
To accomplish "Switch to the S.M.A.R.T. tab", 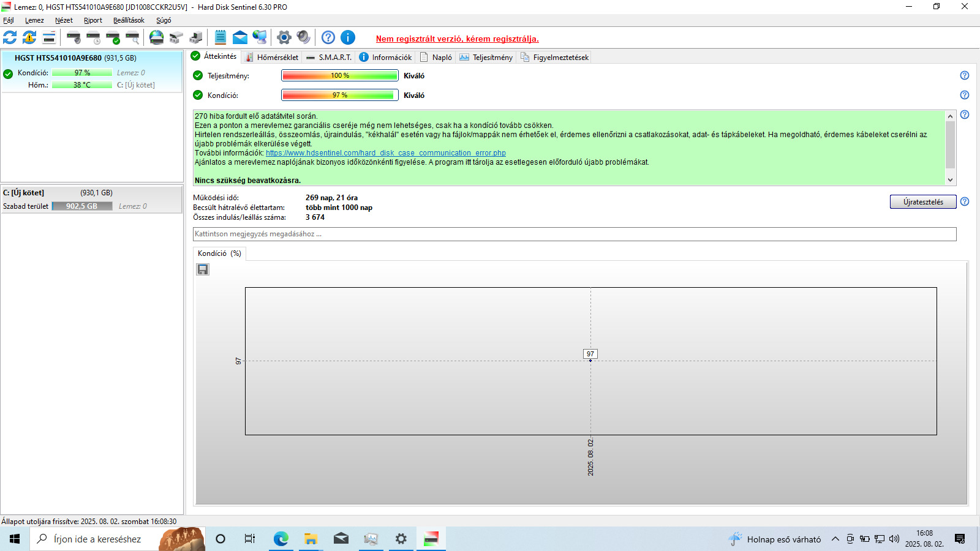I will (x=329, y=57).
